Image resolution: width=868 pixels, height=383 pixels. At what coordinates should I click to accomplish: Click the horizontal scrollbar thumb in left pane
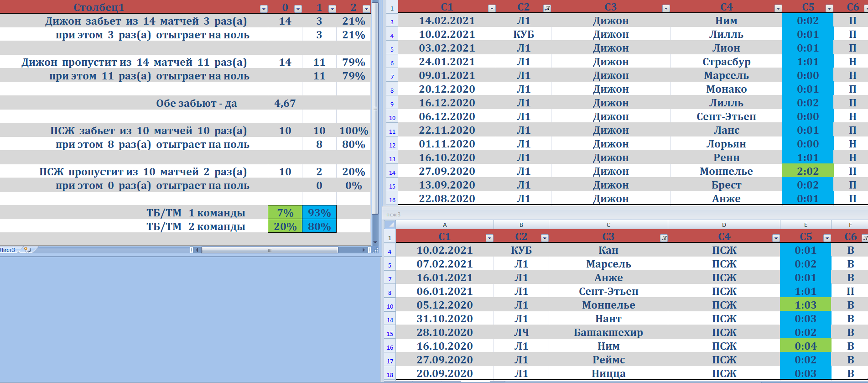[270, 250]
